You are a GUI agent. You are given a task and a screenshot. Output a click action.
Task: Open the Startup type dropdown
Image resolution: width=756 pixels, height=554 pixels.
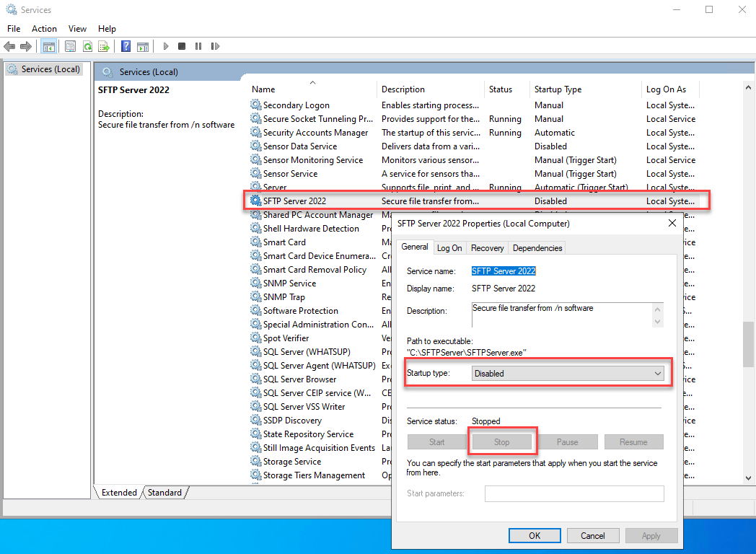(568, 373)
